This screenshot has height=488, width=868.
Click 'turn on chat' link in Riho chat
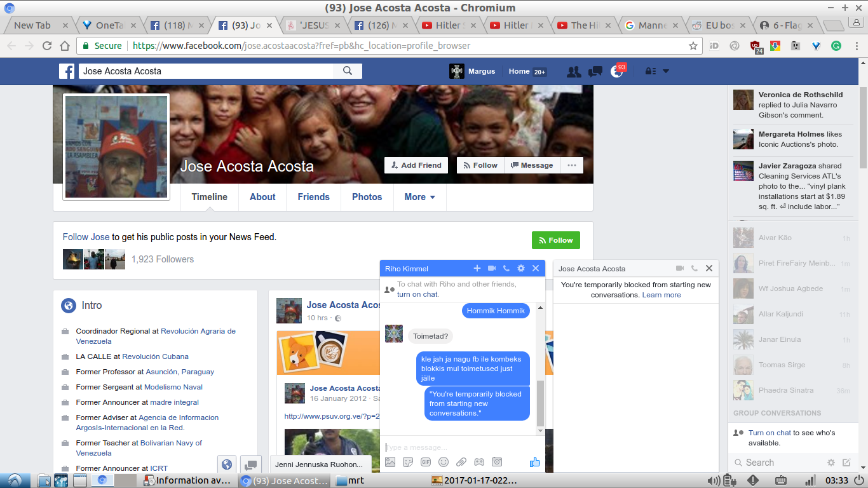418,294
